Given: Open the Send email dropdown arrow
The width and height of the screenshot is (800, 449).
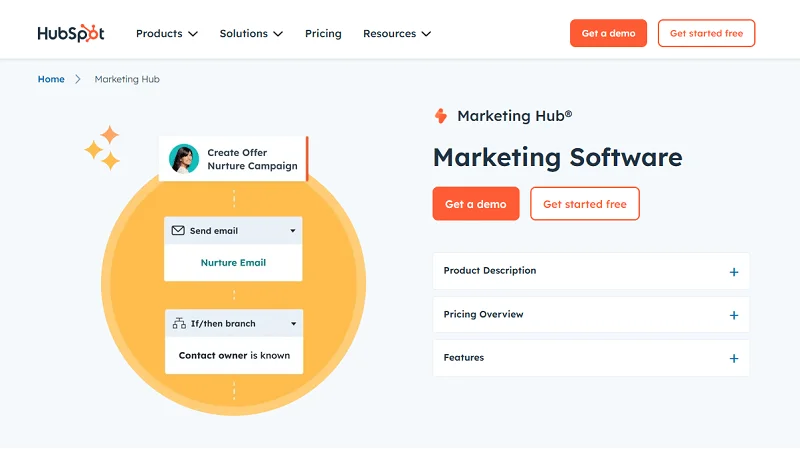Looking at the screenshot, I should 293,231.
